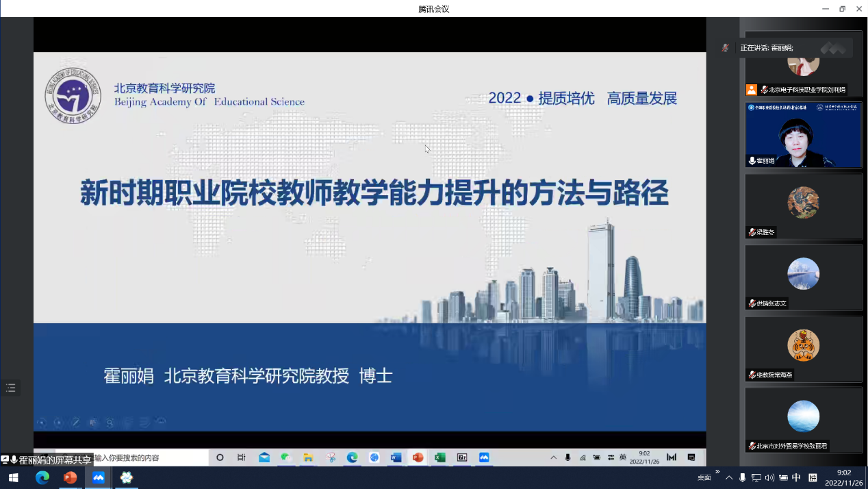Screen dimensions: 868x489
Task: Select 霍丽娟 speaker video thumbnail
Action: coord(803,135)
